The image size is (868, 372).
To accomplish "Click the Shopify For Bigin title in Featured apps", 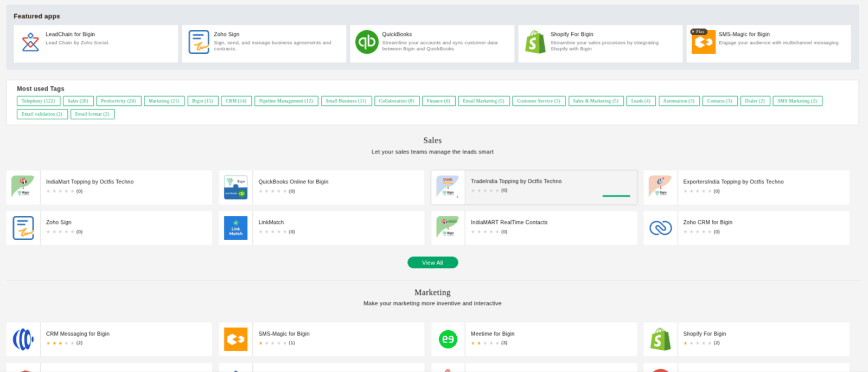I will 572,34.
